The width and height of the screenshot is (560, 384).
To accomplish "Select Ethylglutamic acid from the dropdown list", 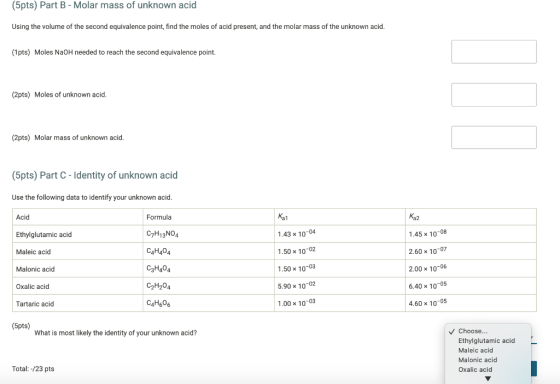I will pyautogui.click(x=486, y=341).
